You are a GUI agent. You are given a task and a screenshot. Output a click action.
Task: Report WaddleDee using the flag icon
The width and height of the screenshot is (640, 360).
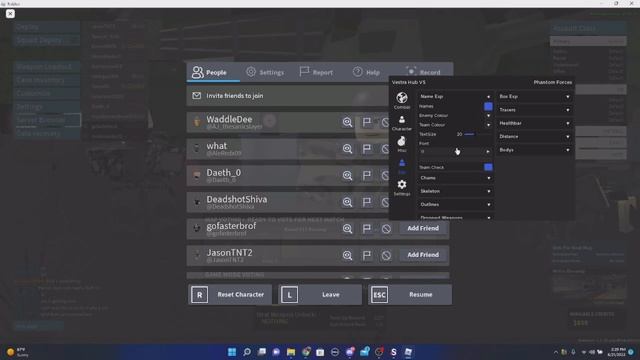pos(367,122)
